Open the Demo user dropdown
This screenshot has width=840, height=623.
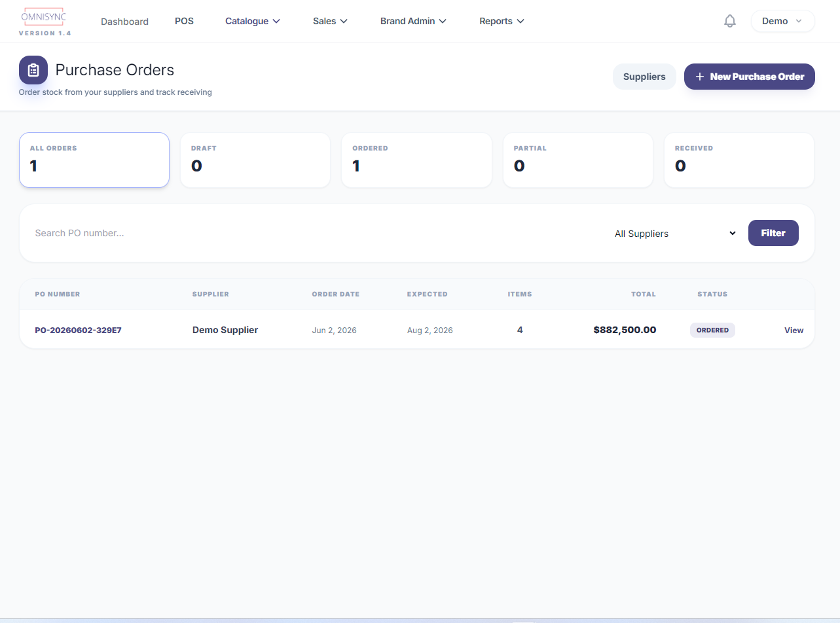(782, 21)
